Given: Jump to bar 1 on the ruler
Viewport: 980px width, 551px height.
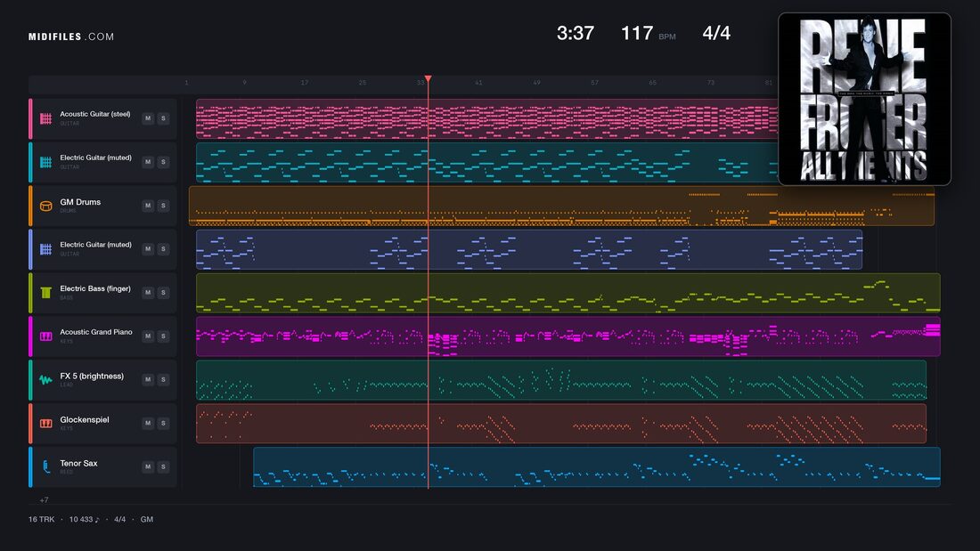Looking at the screenshot, I should (x=186, y=83).
